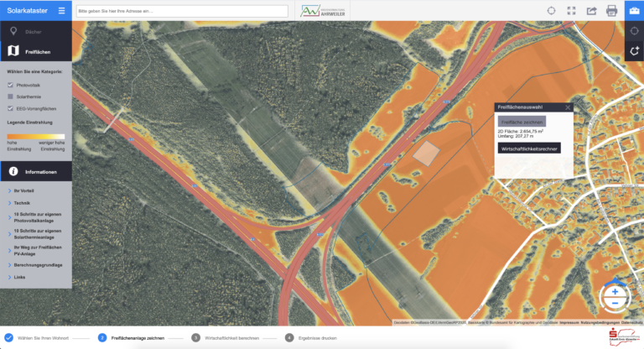The width and height of the screenshot is (644, 349).
Task: Click the 2D Fläche value text
Action: click(x=521, y=131)
